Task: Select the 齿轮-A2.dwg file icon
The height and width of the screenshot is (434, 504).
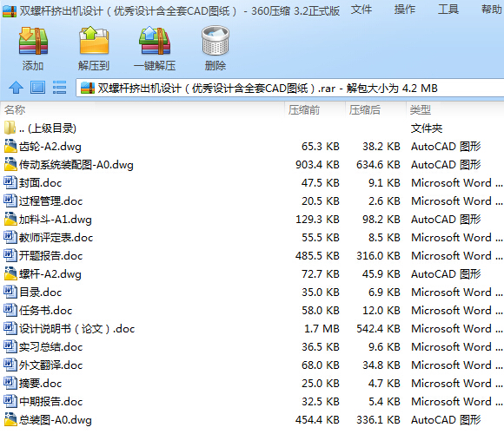Action: pyautogui.click(x=10, y=146)
